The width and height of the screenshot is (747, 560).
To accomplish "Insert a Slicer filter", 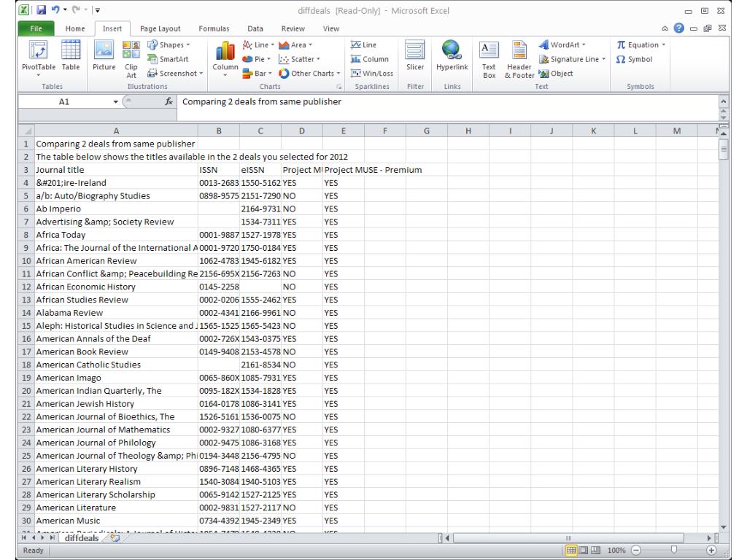I will [x=415, y=56].
